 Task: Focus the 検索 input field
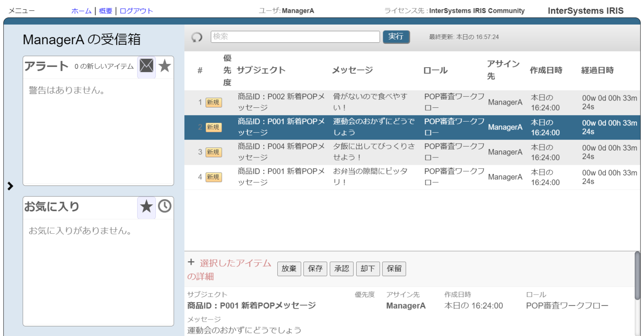pyautogui.click(x=295, y=37)
